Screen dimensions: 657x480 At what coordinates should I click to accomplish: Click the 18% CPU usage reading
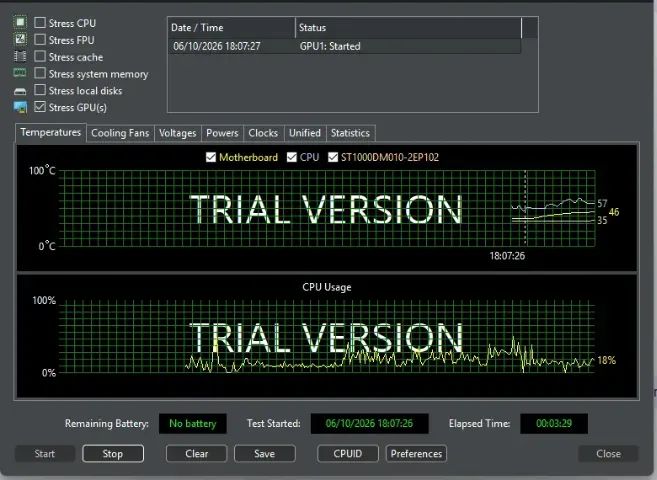tap(606, 360)
